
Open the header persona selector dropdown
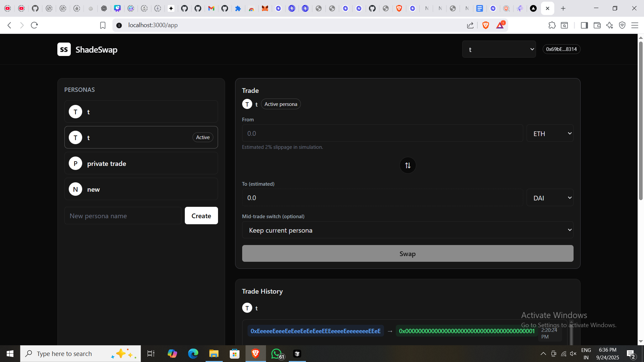[499, 49]
